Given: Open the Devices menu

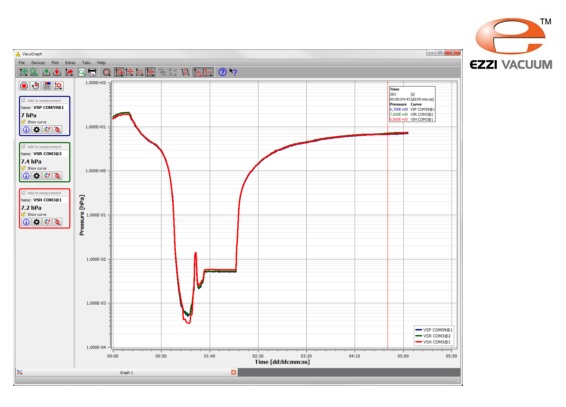Looking at the screenshot, I should click(38, 62).
